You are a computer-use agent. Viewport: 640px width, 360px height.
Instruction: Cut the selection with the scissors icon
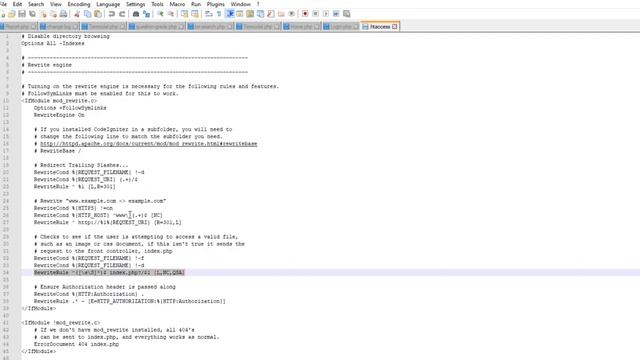pos(77,14)
